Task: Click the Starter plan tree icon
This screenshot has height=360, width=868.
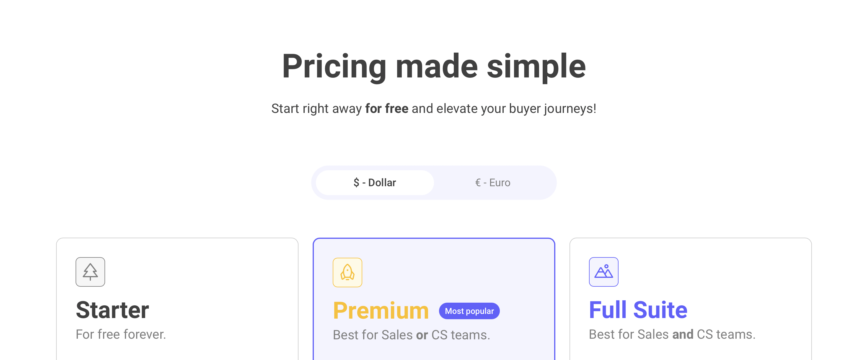Action: (x=90, y=272)
